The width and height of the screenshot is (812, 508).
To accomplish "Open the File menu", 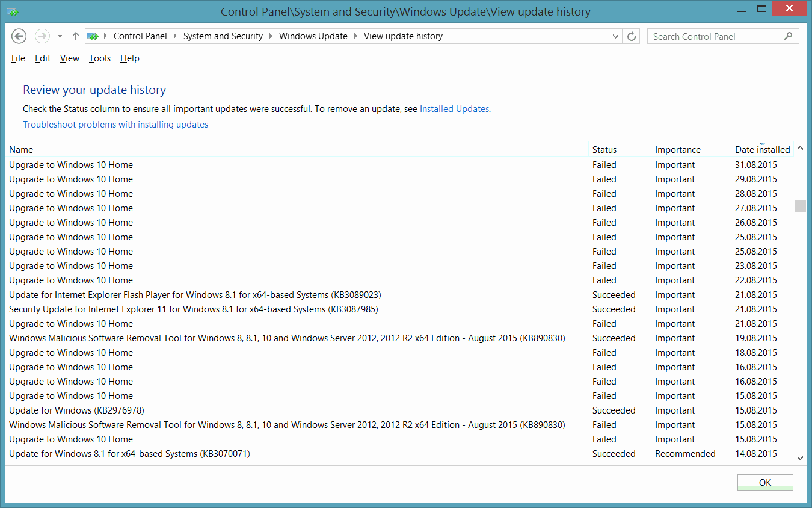I will pos(18,58).
